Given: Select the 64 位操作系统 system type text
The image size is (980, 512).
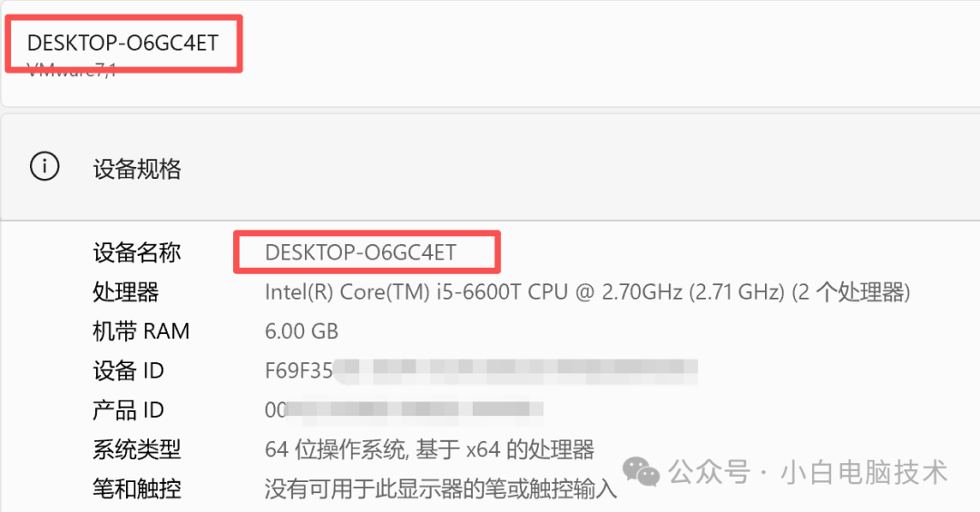Looking at the screenshot, I should coord(429,449).
